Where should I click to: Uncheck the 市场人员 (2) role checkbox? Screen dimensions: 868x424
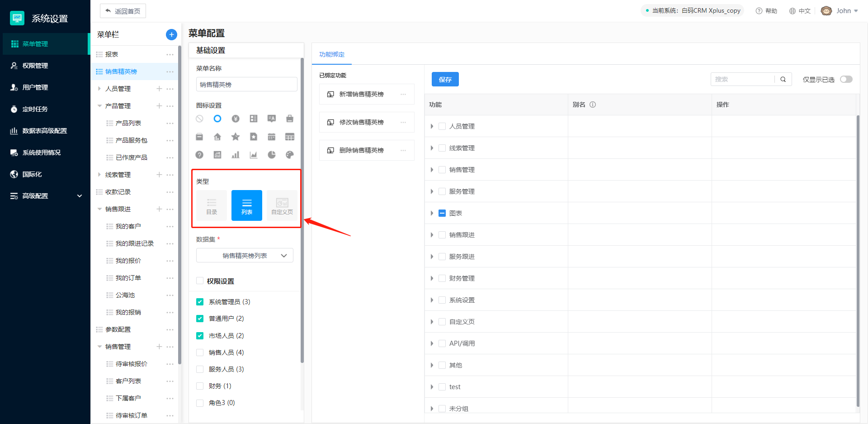point(200,336)
